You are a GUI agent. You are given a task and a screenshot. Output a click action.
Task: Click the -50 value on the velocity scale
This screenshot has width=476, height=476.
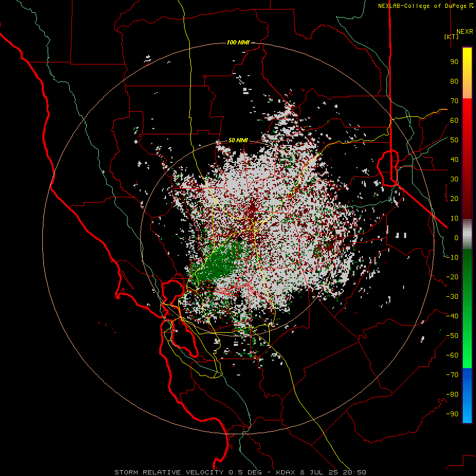[452, 336]
